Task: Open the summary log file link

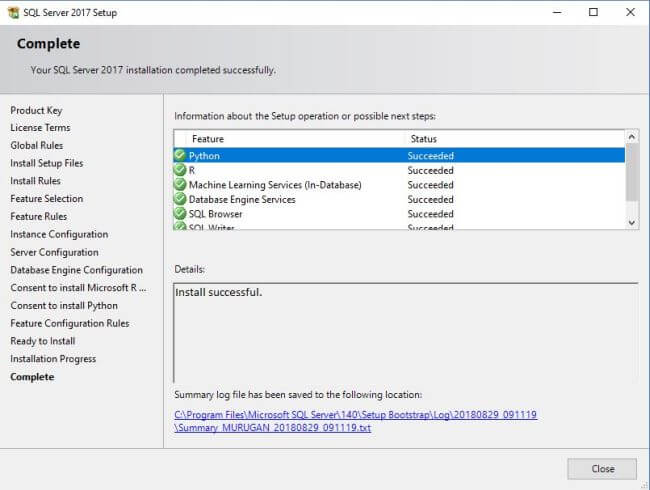Action: click(x=356, y=421)
